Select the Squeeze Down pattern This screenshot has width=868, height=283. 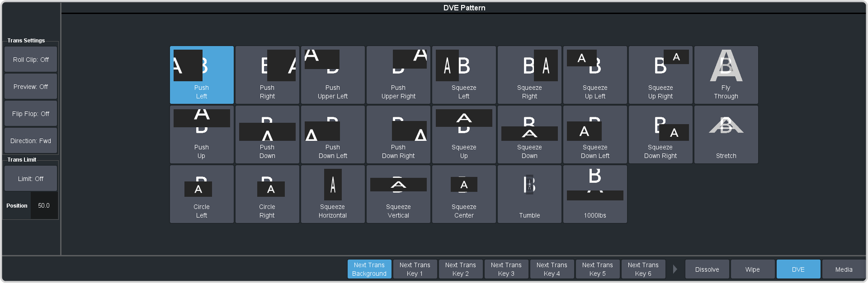(x=529, y=135)
